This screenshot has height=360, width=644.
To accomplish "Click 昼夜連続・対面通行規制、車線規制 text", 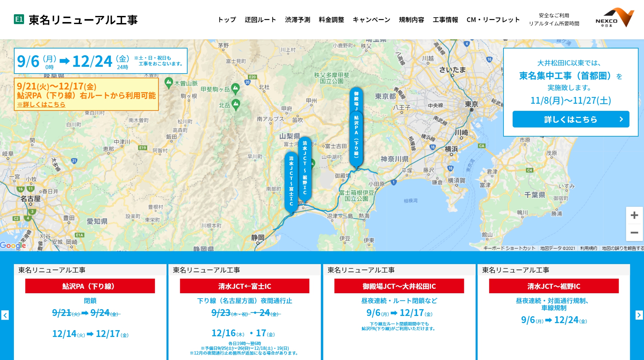I will pyautogui.click(x=554, y=304).
